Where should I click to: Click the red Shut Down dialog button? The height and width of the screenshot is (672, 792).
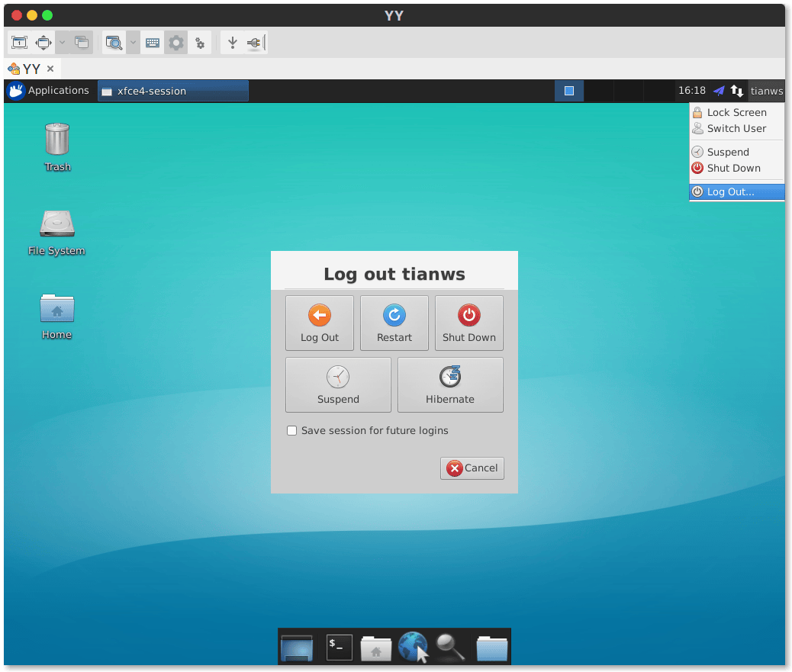[x=468, y=323]
